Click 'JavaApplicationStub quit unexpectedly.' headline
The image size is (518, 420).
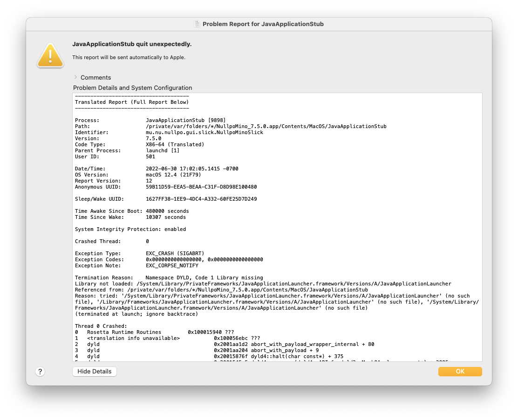pyautogui.click(x=132, y=44)
